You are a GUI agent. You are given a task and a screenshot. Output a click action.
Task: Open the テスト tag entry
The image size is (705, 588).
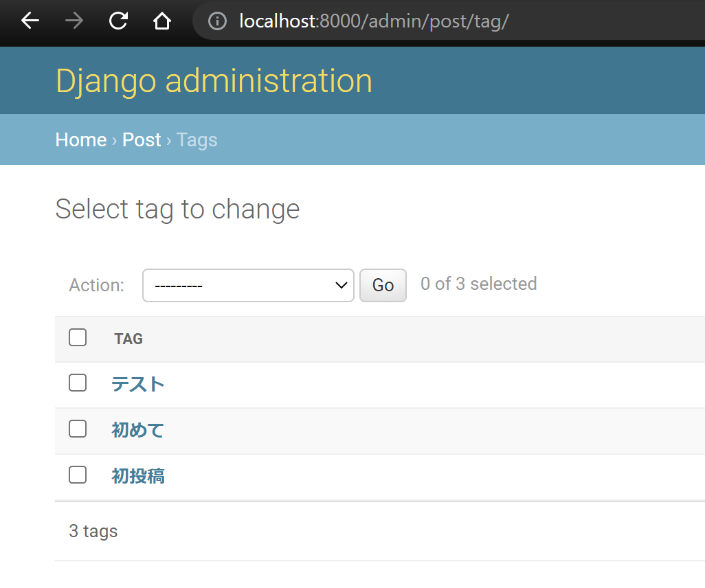pyautogui.click(x=138, y=384)
